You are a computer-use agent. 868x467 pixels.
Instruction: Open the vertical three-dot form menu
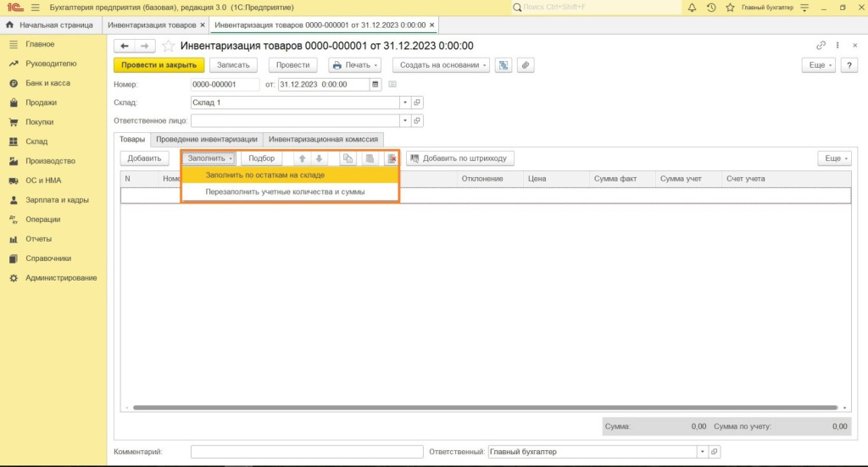tap(837, 46)
